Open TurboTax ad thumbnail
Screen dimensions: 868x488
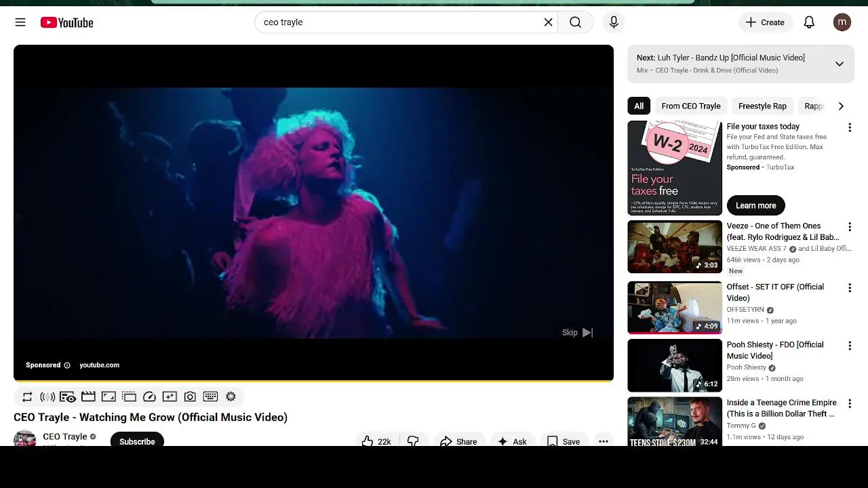pos(675,168)
